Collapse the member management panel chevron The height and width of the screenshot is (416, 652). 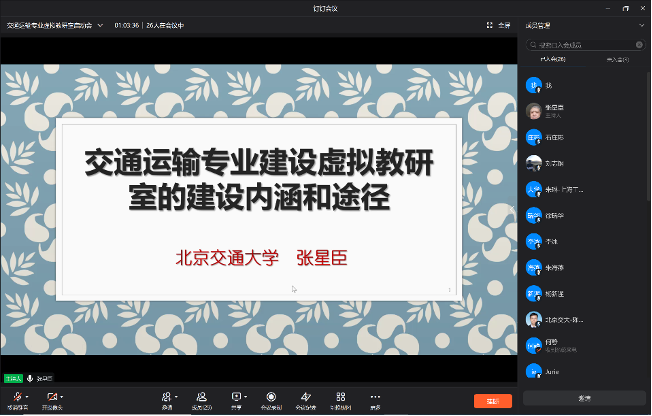point(642,25)
